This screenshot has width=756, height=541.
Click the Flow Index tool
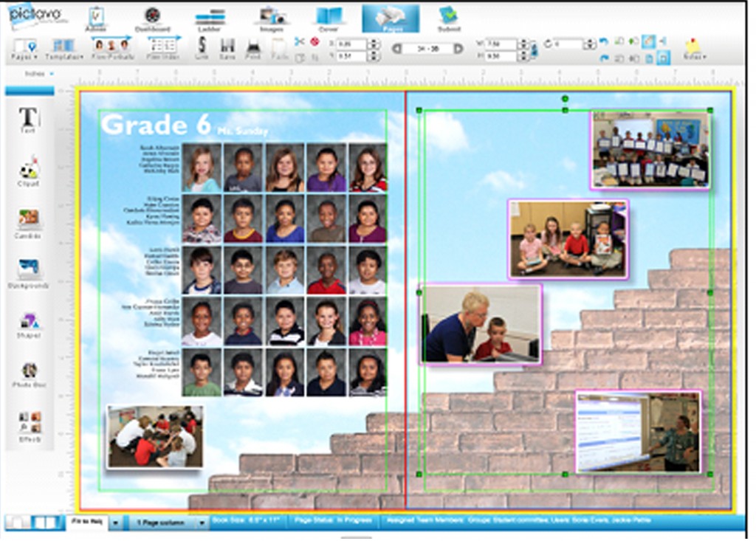163,48
